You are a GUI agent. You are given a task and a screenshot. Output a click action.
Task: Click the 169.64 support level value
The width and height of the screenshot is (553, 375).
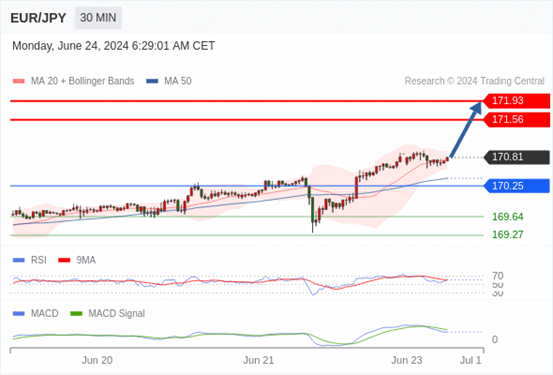coord(508,217)
